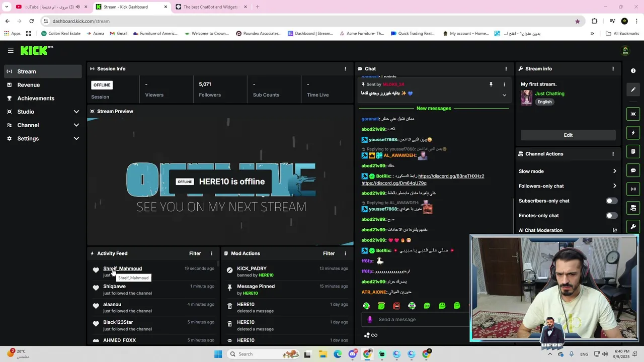Click the lightning bolt icon in right toolbar

[x=633, y=133]
